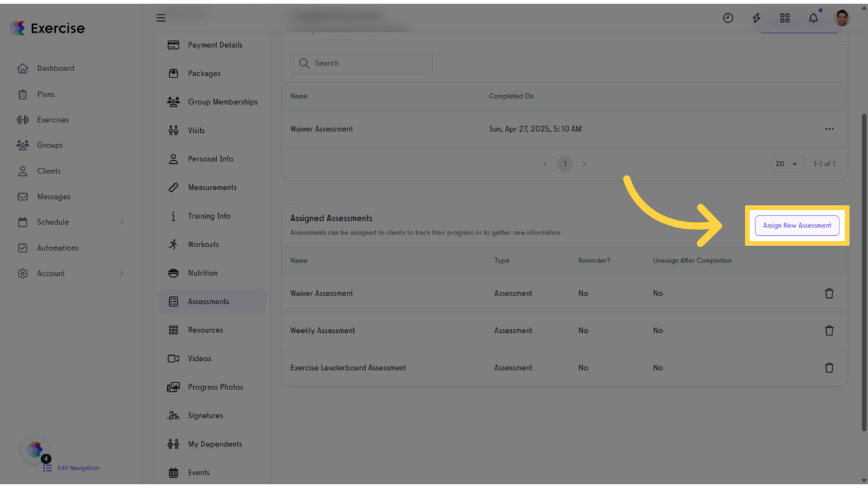Click the Automations icon in the sidebar
Viewport: 868px width, 488px height.
[22, 248]
